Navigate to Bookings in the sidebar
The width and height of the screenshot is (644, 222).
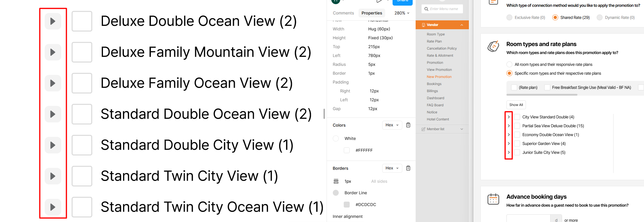click(x=434, y=84)
